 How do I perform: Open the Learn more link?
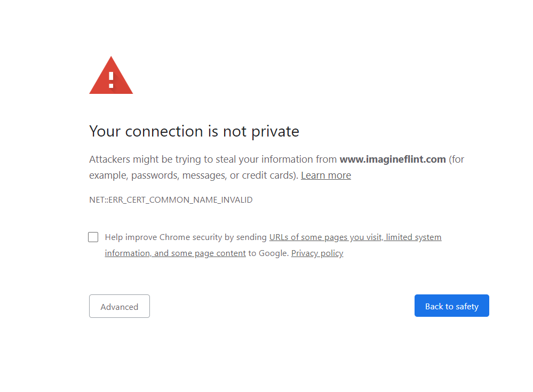tap(325, 175)
